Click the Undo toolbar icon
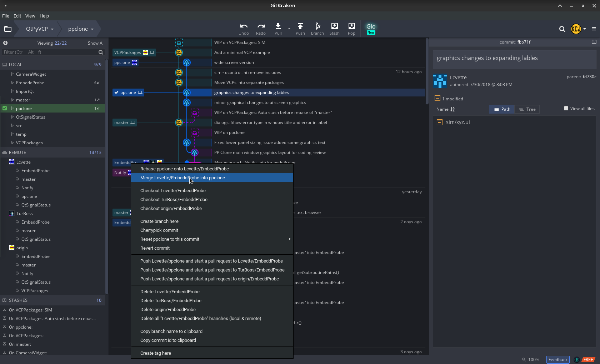Viewport: 600px width, 364px height. pos(244,29)
